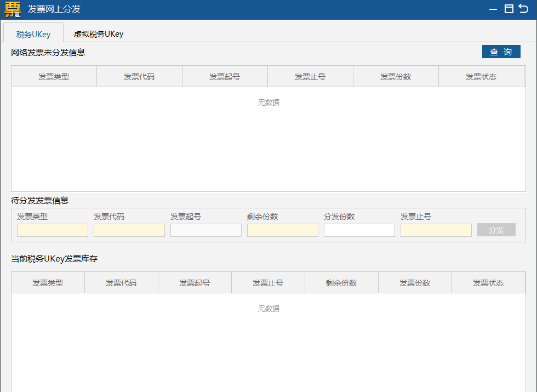Viewport: 537px width, 392px height.
Task: Click the return arrow icon in title bar
Action: [x=524, y=9]
